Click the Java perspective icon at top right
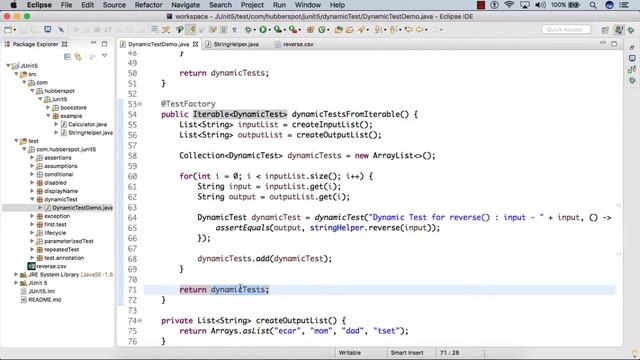The height and width of the screenshot is (360, 640). point(619,29)
